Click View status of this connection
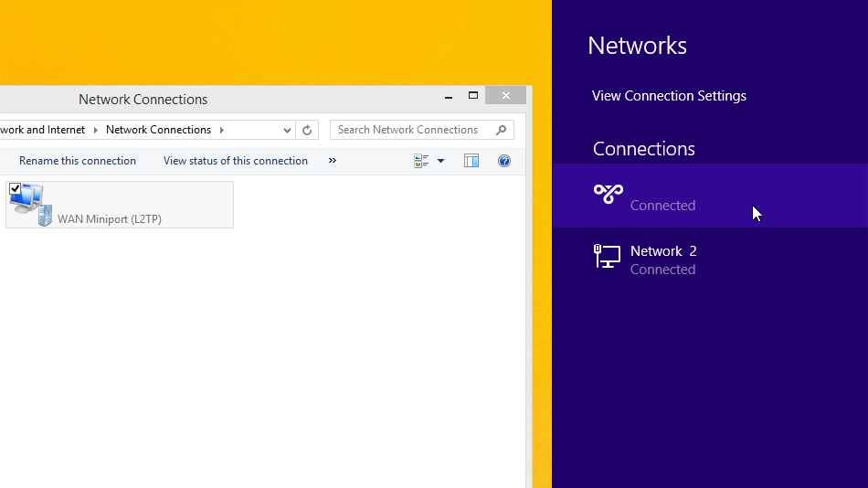This screenshot has width=868, height=488. pos(236,161)
